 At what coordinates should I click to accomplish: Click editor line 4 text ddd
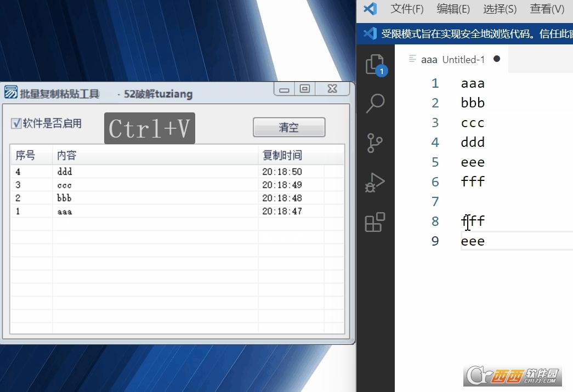coord(473,142)
